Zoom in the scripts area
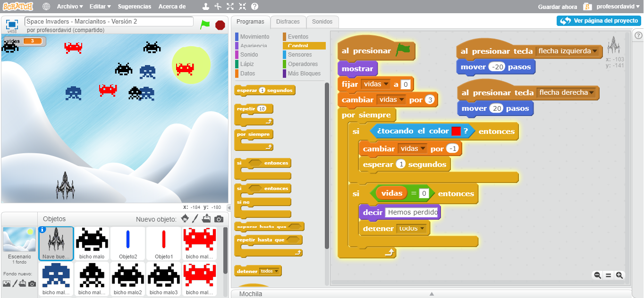The height and width of the screenshot is (298, 644). (x=619, y=275)
